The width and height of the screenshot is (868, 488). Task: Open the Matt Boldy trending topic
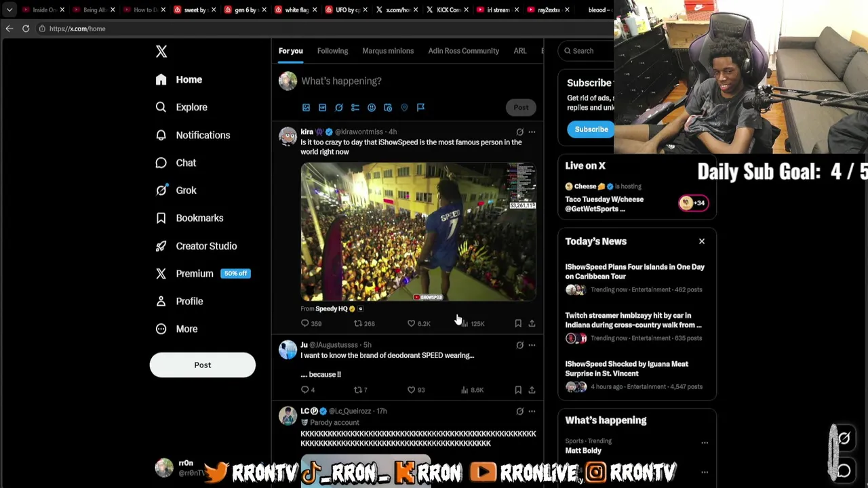click(x=583, y=451)
